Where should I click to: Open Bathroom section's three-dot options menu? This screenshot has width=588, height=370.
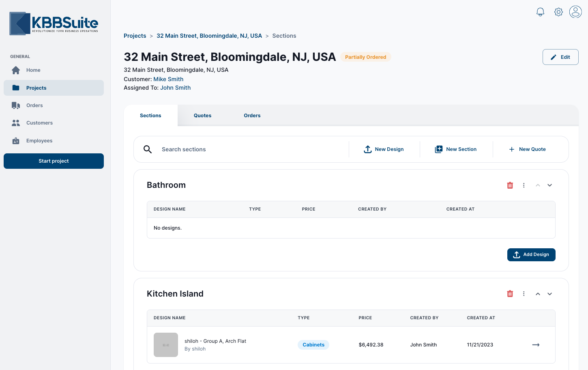pos(524,185)
